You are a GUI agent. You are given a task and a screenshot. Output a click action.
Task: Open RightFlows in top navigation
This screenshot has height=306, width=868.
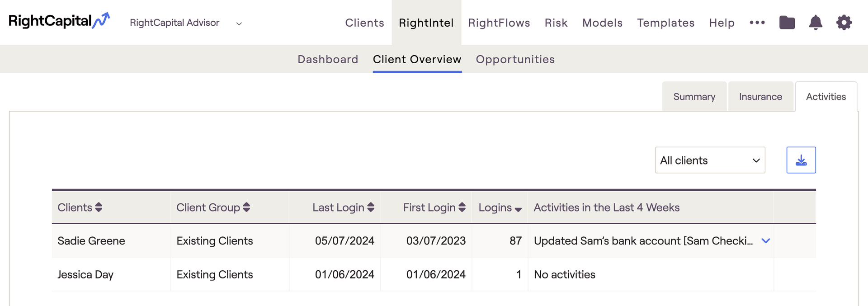click(x=499, y=23)
